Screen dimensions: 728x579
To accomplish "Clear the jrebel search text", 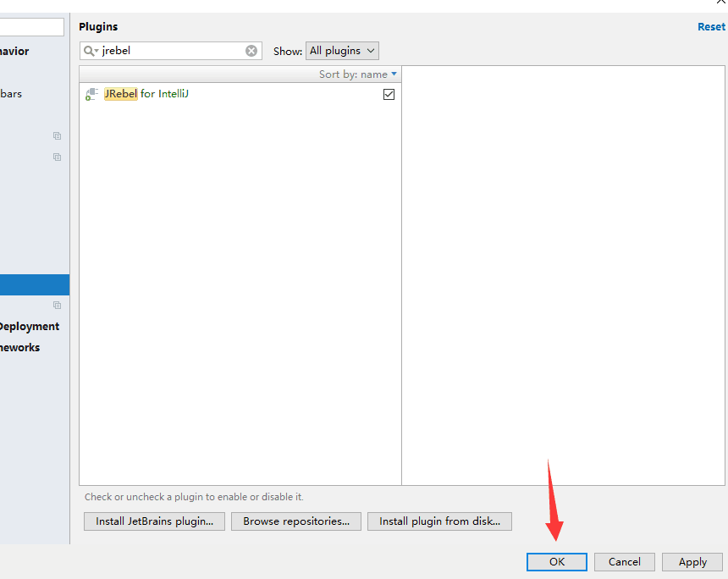I will click(x=251, y=51).
